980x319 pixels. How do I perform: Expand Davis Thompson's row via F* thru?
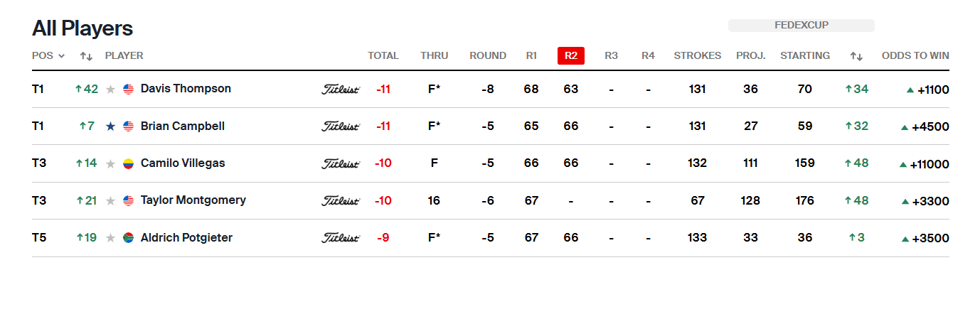(434, 90)
